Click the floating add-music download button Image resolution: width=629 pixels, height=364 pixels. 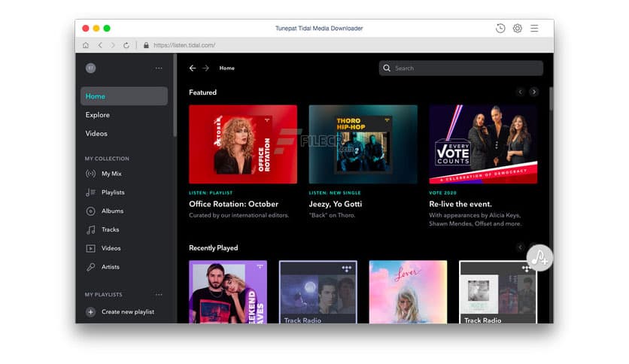(539, 258)
